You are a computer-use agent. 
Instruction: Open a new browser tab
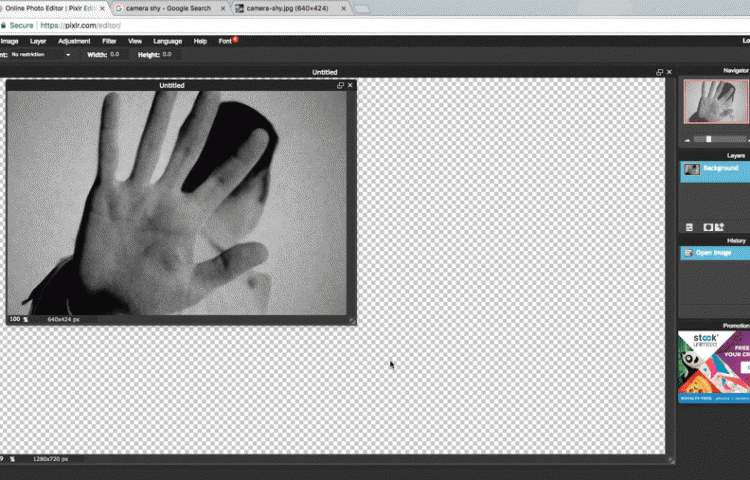[363, 9]
